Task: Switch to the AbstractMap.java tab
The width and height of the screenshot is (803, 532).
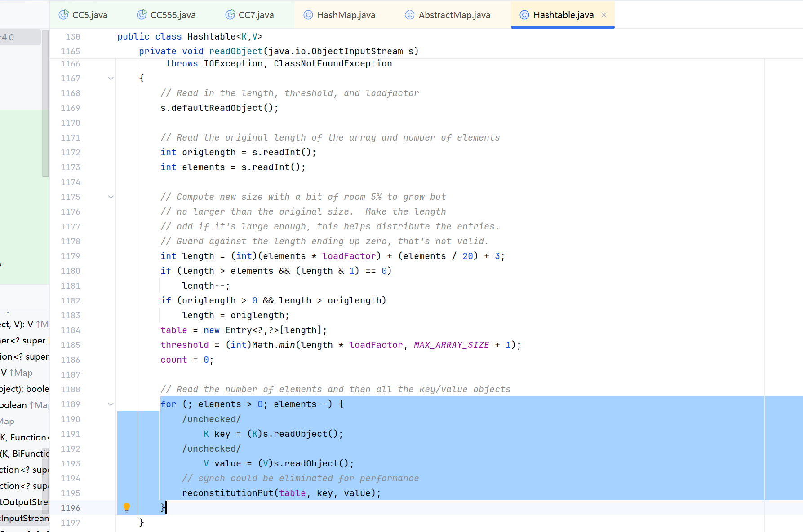Action: pos(454,15)
